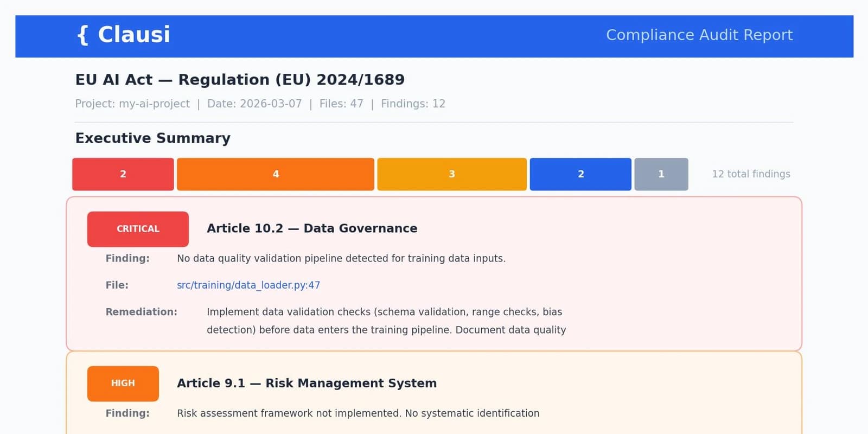The image size is (868, 434).
Task: Click the 12 total findings label
Action: click(x=751, y=174)
